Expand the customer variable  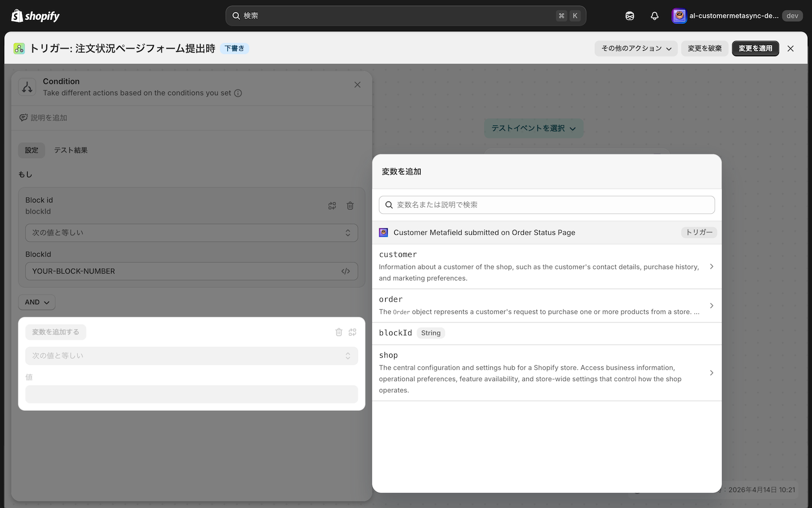pos(547,266)
